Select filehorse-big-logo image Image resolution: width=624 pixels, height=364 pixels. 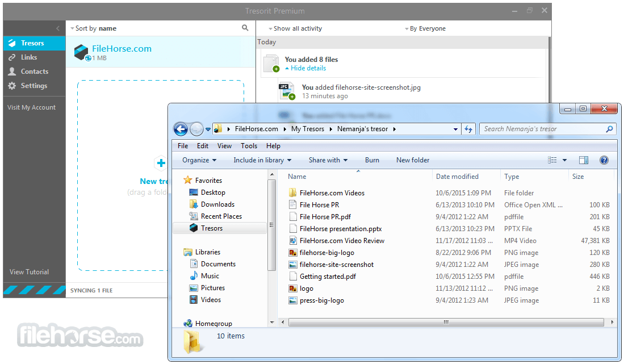click(x=326, y=253)
